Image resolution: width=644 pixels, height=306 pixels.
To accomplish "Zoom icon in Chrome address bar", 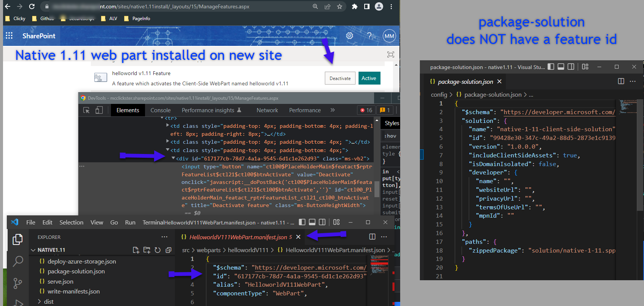I will (x=315, y=6).
